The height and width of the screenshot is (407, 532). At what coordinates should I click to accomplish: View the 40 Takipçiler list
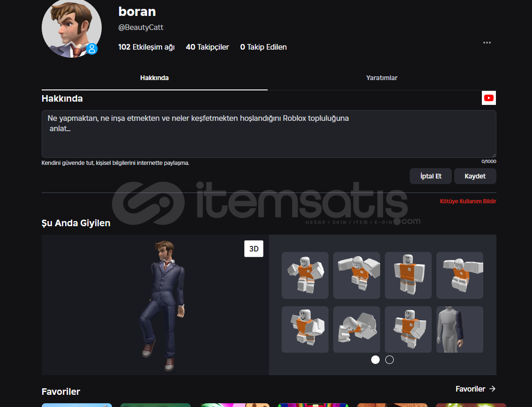[207, 47]
